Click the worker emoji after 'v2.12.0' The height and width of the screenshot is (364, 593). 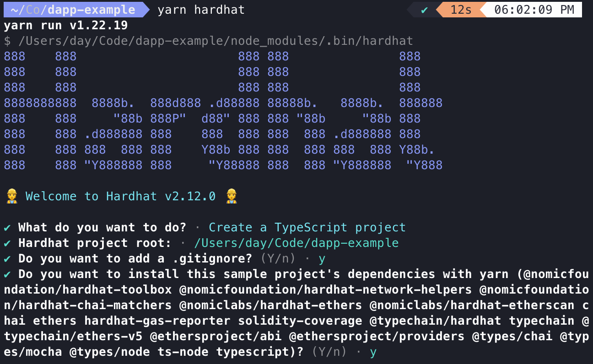(232, 196)
